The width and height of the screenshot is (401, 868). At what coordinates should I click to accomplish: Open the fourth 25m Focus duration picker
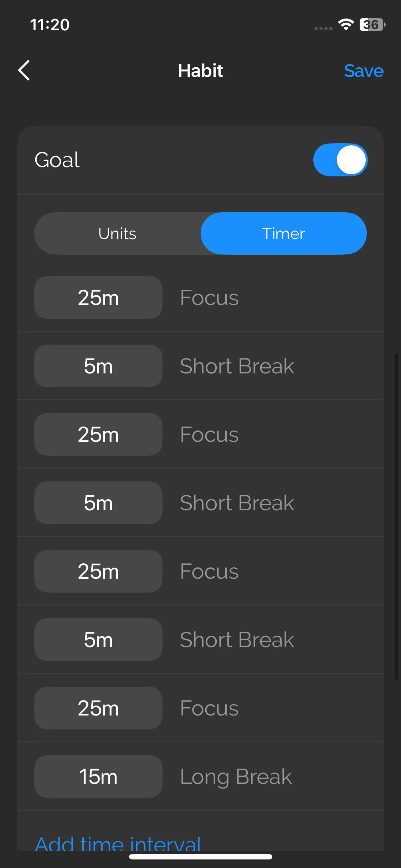(98, 708)
